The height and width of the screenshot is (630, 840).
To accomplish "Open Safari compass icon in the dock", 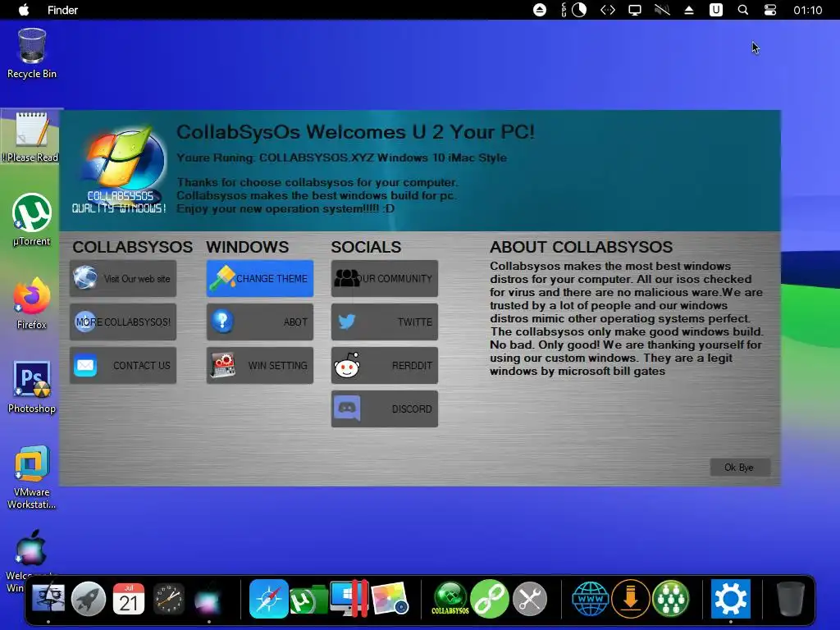I will tap(268, 598).
